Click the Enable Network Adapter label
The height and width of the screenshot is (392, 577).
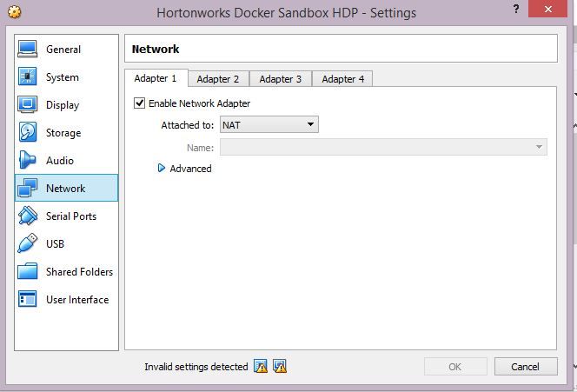(200, 103)
